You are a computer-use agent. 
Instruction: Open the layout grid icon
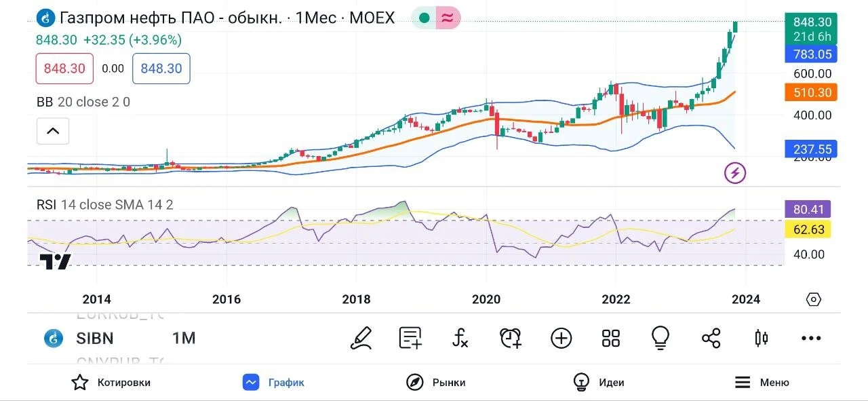coord(611,338)
